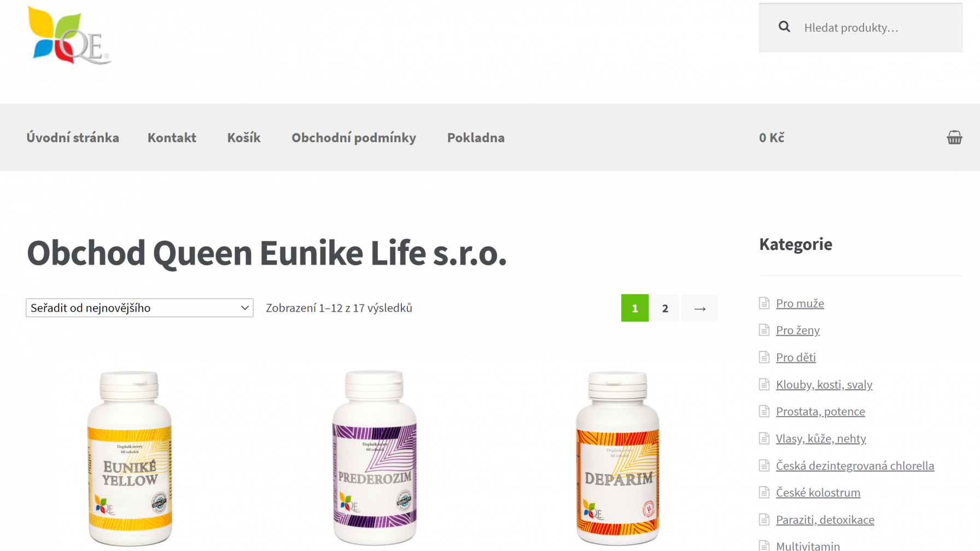The image size is (980, 551).
Task: View the Prederozim product image
Action: (x=375, y=458)
